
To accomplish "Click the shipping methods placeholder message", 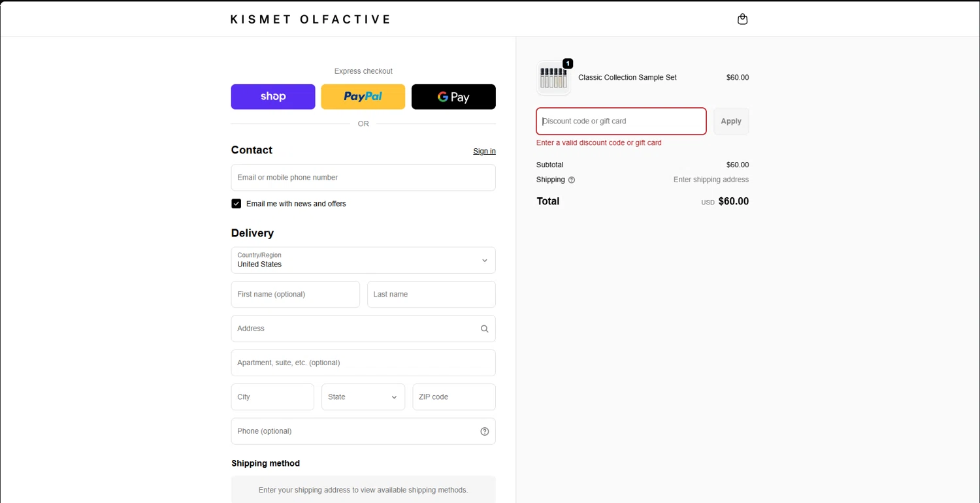I will click(363, 490).
